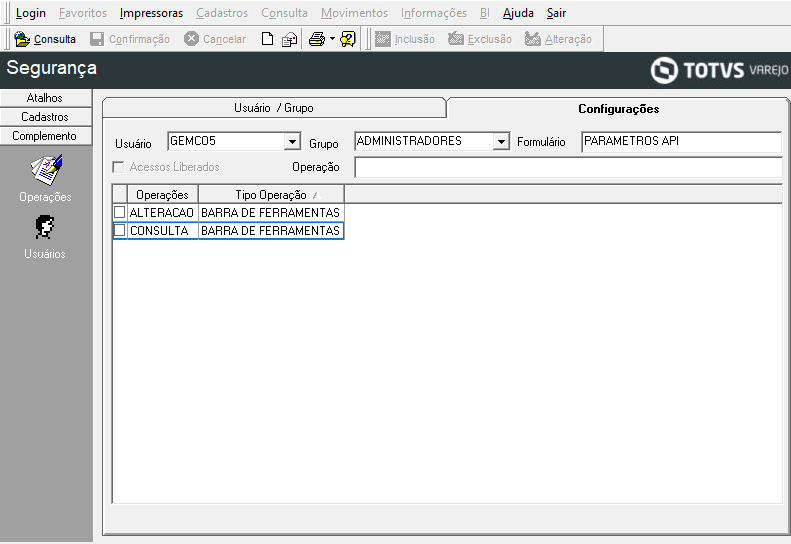Open the Login menu
The width and height of the screenshot is (791, 544).
pyautogui.click(x=31, y=13)
